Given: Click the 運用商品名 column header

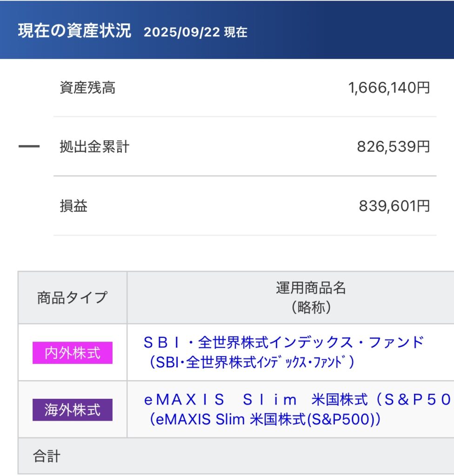Looking at the screenshot, I should pyautogui.click(x=311, y=288).
